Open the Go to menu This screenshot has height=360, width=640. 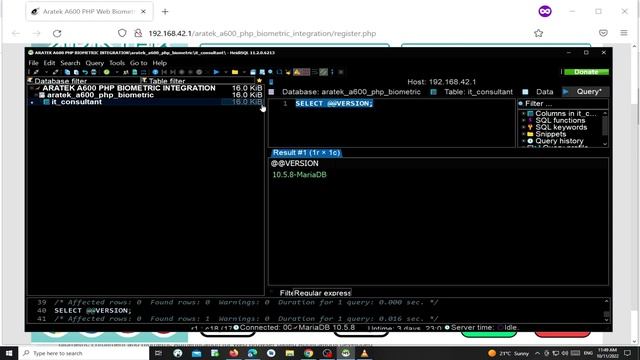138,63
